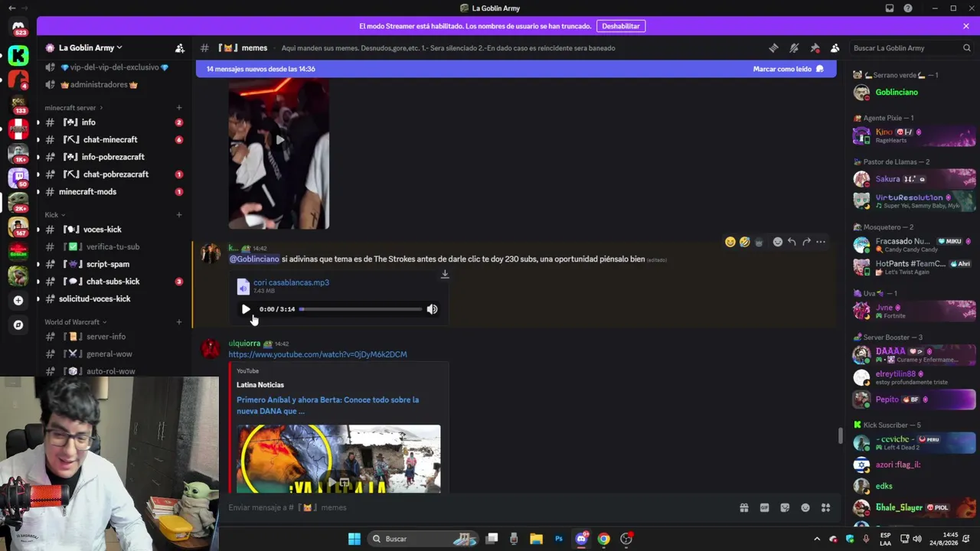Open the minecraft-mods channel
Screen dimensions: 980x551
tap(113, 191)
